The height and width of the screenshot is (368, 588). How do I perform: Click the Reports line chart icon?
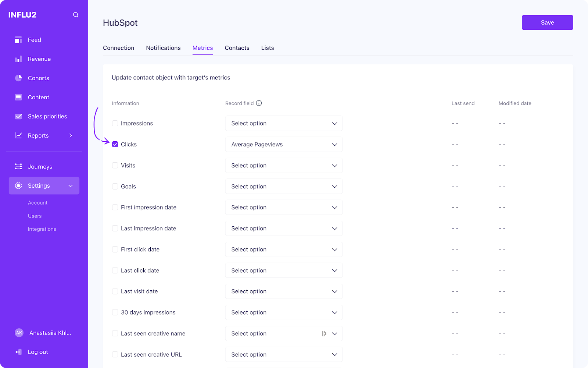18,135
